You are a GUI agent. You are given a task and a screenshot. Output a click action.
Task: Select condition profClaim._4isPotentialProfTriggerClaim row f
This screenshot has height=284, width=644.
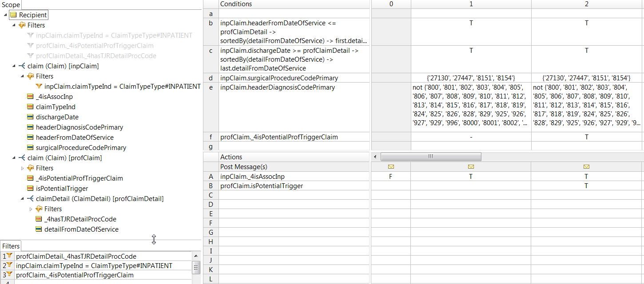tap(294, 137)
